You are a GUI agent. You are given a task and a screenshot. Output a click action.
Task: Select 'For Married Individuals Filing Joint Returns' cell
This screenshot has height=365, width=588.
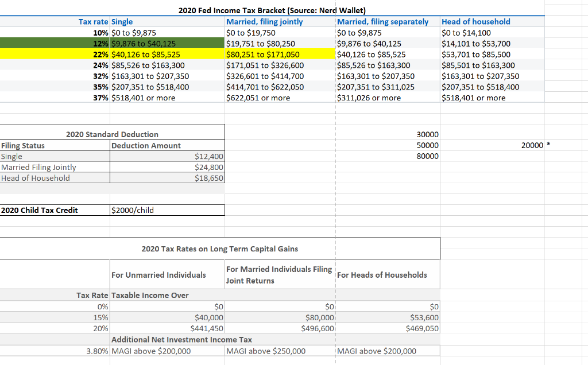pyautogui.click(x=280, y=275)
